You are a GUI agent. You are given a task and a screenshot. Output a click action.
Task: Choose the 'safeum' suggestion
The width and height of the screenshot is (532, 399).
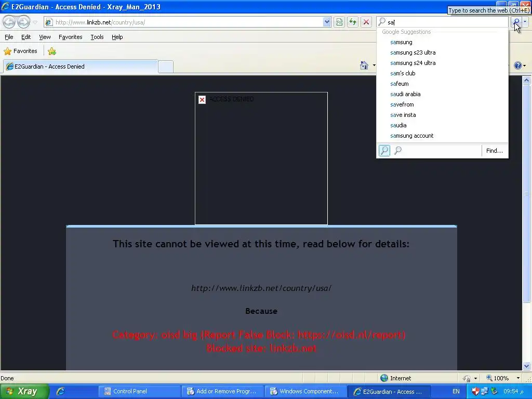(442, 84)
